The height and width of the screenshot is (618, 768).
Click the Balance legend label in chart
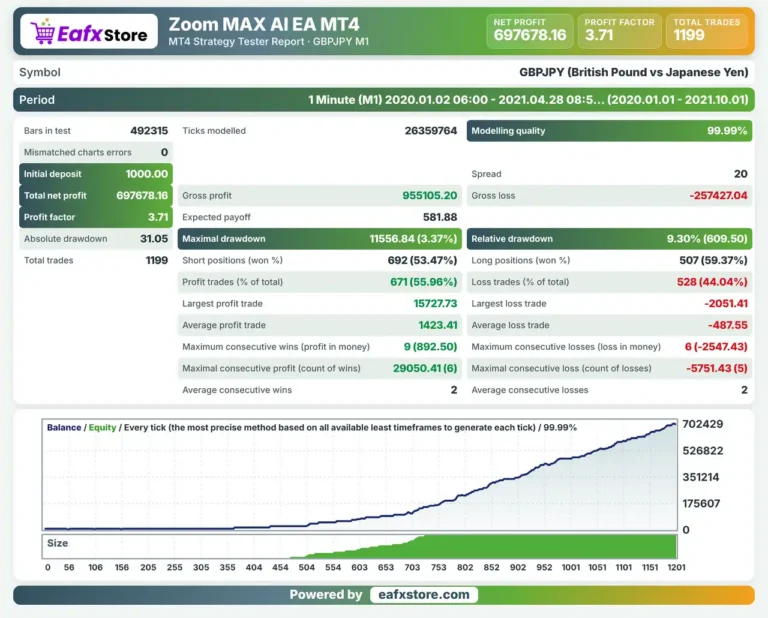pyautogui.click(x=64, y=427)
